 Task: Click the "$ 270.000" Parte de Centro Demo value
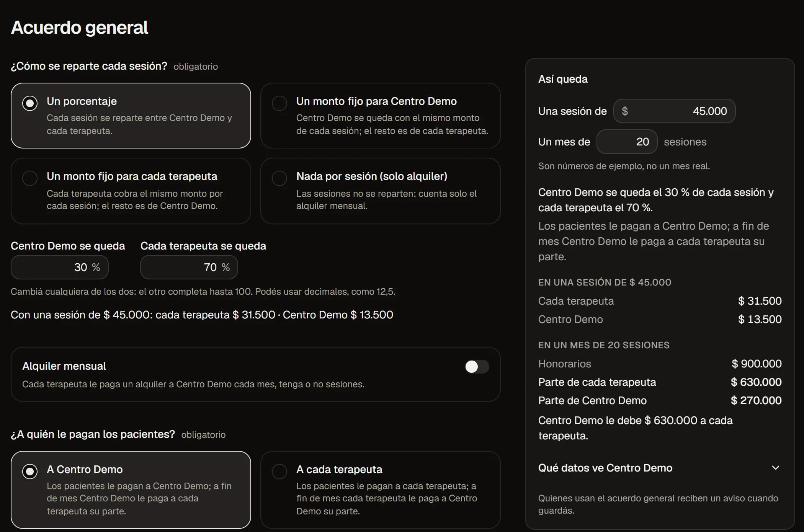[756, 400]
